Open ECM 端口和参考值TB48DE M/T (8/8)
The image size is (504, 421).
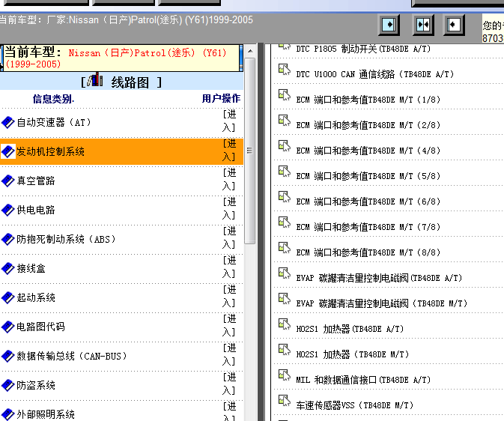(368, 252)
